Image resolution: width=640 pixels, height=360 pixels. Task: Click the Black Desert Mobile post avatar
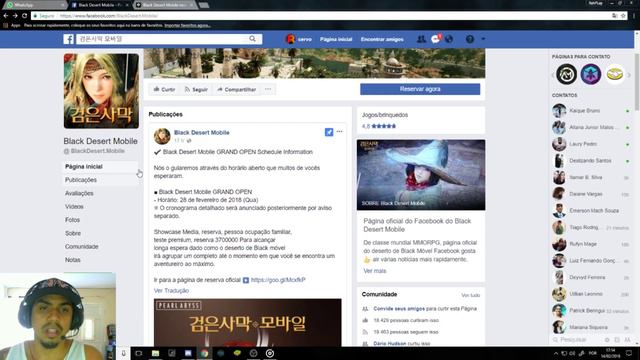162,136
